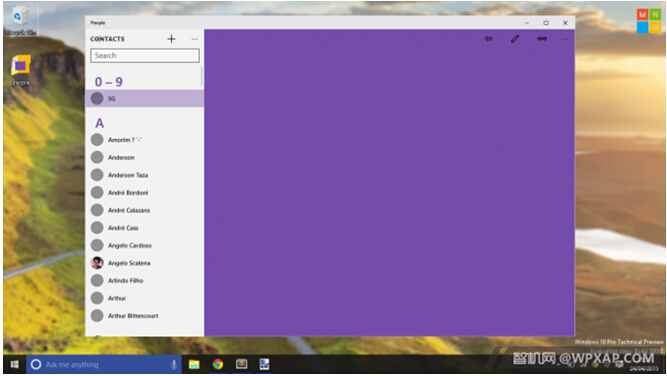Open the Windows Start menu
667x376 pixels.
[x=14, y=365]
